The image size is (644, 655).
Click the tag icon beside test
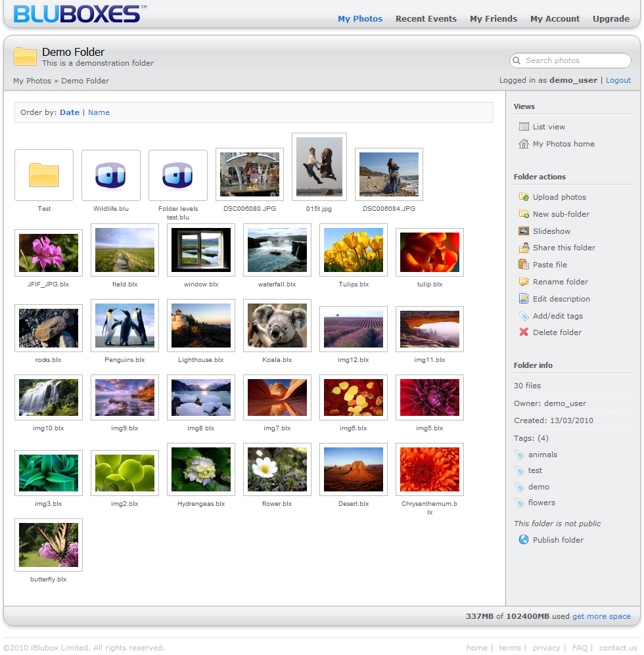tap(519, 470)
